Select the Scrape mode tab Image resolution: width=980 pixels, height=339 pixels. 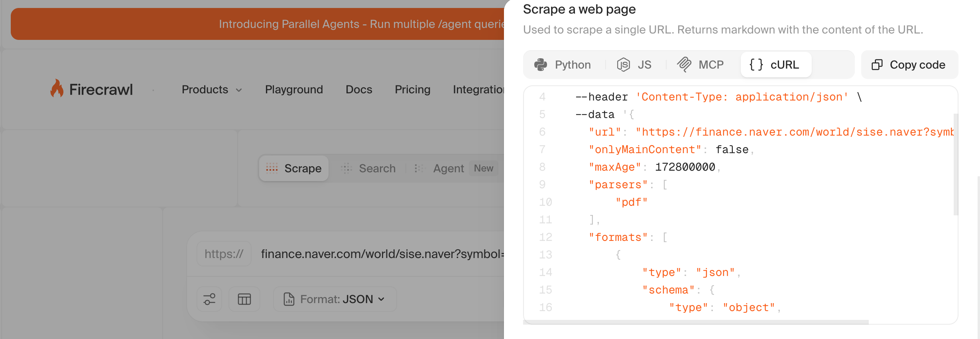click(293, 168)
